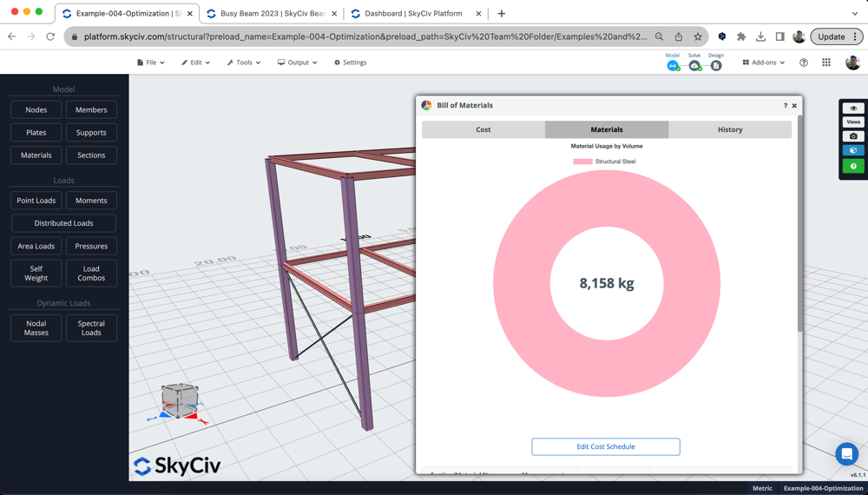Click the Bill of Materials scrollbar
868x495 pixels.
coord(800,224)
